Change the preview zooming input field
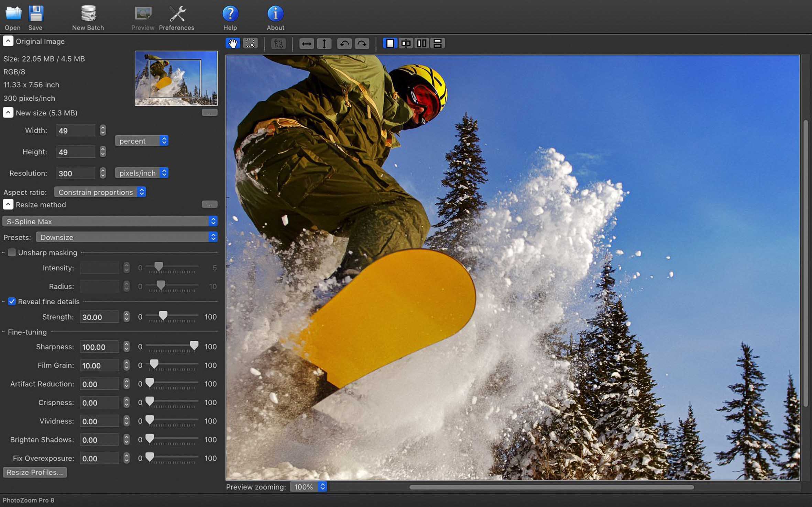 pos(304,486)
